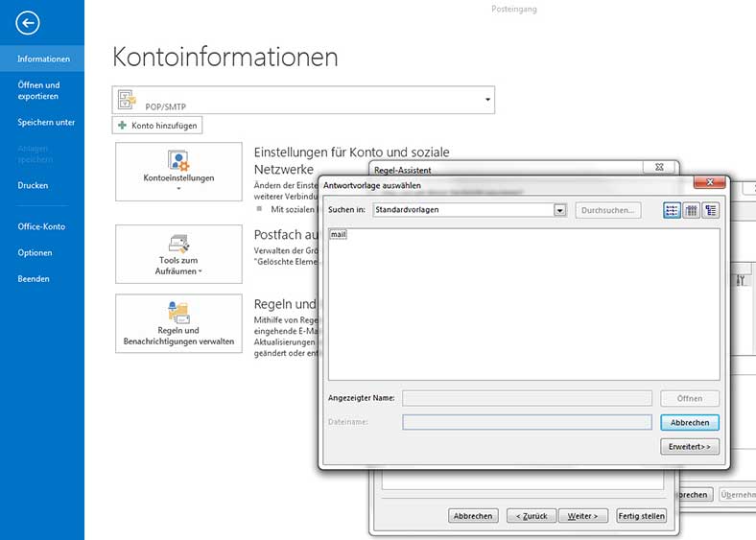Expand dialog with Erweitert>> button
This screenshot has width=756, height=540.
689,446
